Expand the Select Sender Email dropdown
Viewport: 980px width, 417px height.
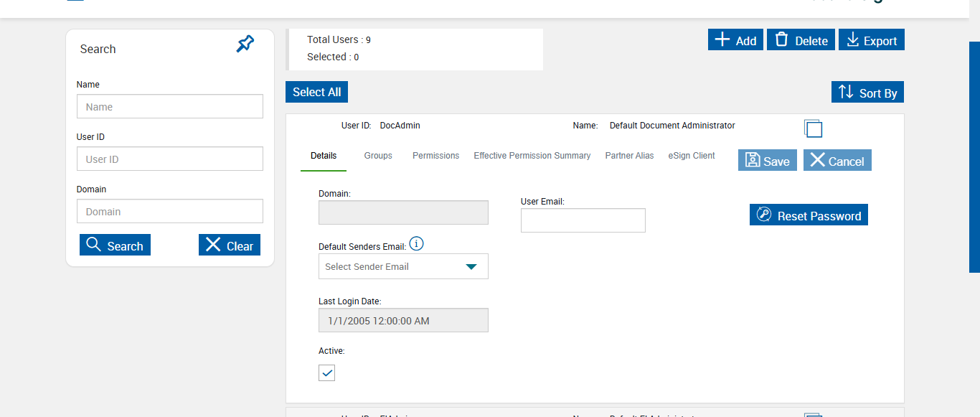(x=403, y=266)
